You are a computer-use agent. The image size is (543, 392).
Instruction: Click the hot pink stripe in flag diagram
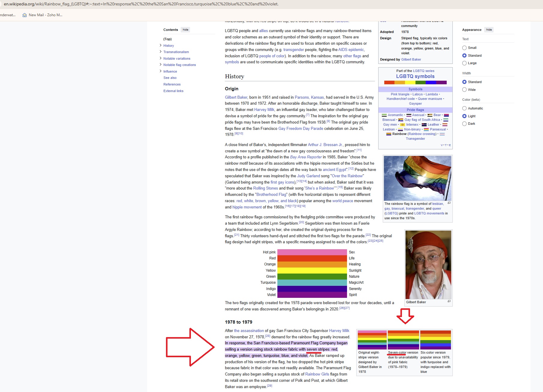[312, 252]
